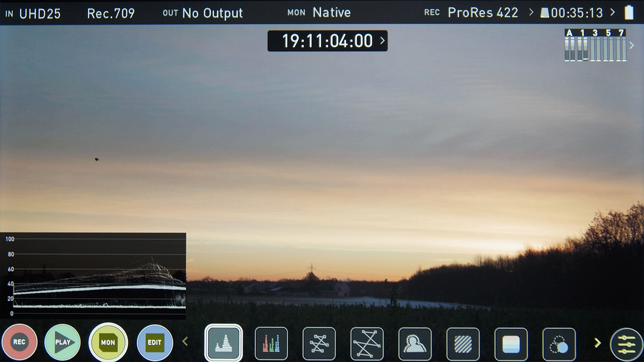The width and height of the screenshot is (644, 362).
Task: Tap the battery status icon
Action: click(629, 13)
